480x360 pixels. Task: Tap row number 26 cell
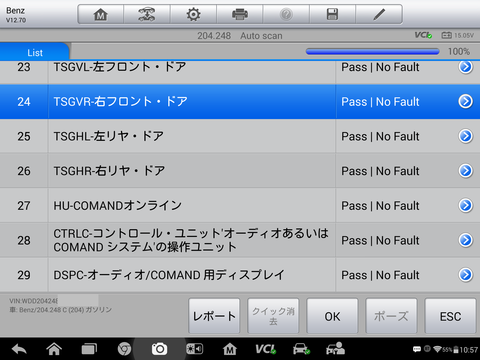pyautogui.click(x=24, y=171)
